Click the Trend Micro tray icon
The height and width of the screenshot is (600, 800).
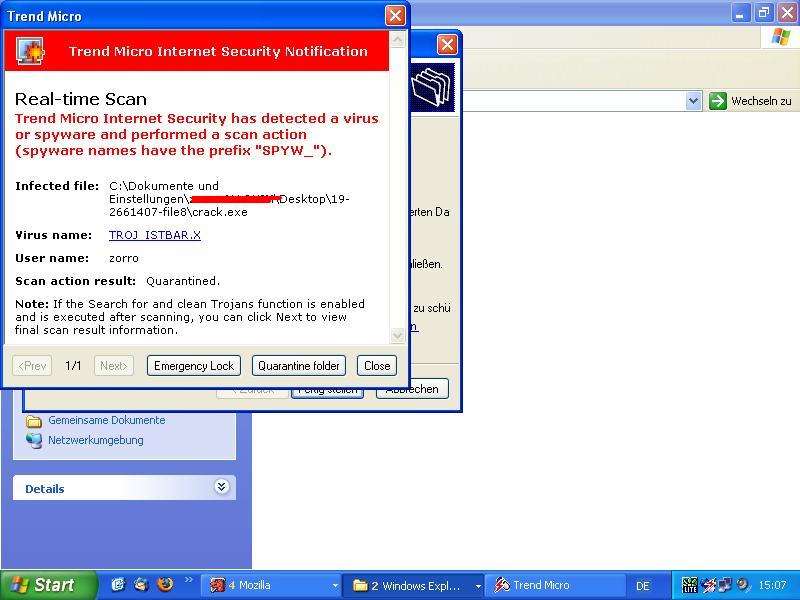coord(708,585)
